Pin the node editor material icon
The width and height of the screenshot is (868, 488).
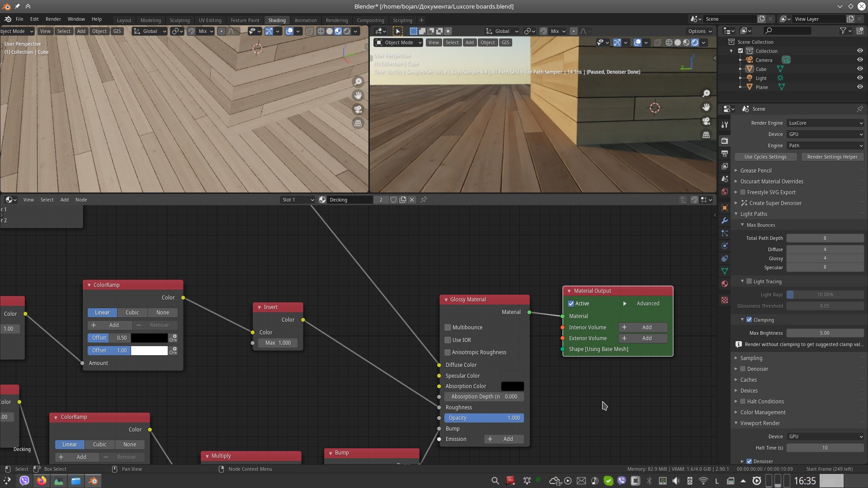point(424,200)
